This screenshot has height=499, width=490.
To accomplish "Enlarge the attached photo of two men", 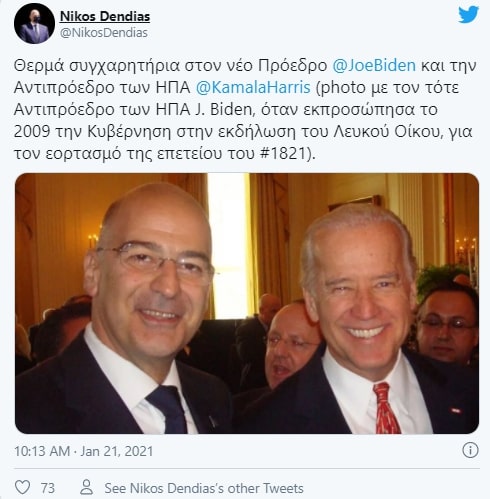I will pyautogui.click(x=247, y=303).
